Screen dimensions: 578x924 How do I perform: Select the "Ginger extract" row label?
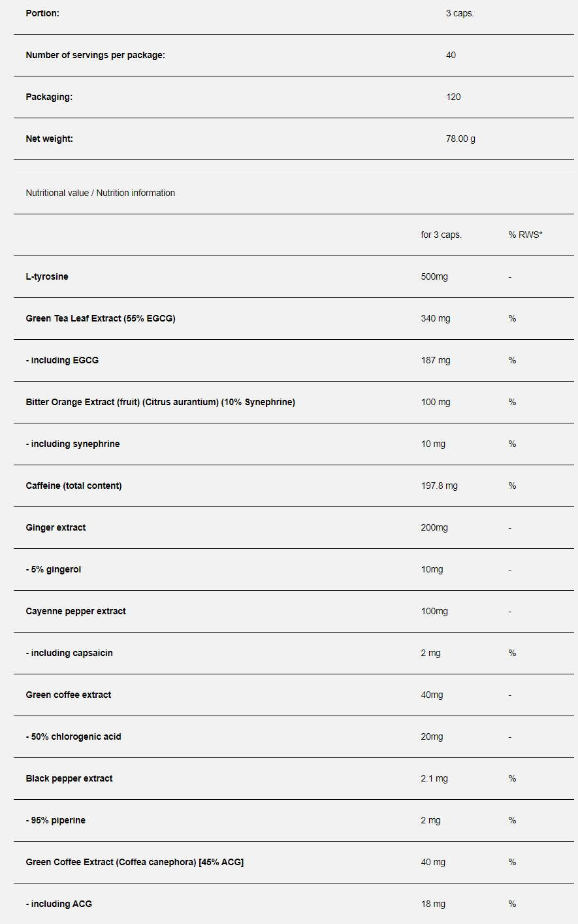(56, 527)
